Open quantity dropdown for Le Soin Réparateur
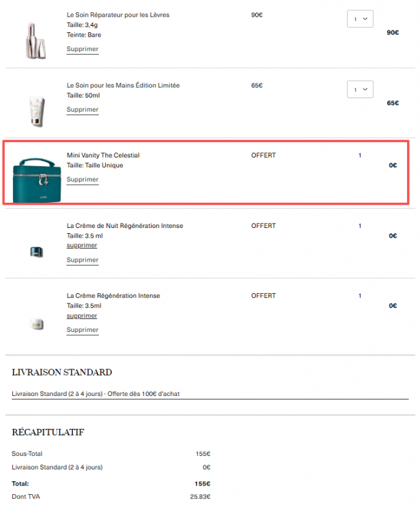The image size is (420, 507). tap(360, 19)
